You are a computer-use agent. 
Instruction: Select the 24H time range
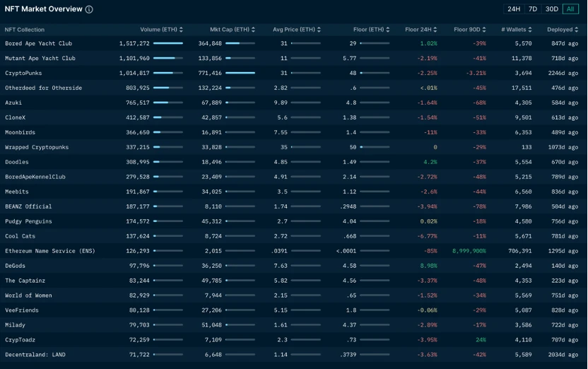514,9
